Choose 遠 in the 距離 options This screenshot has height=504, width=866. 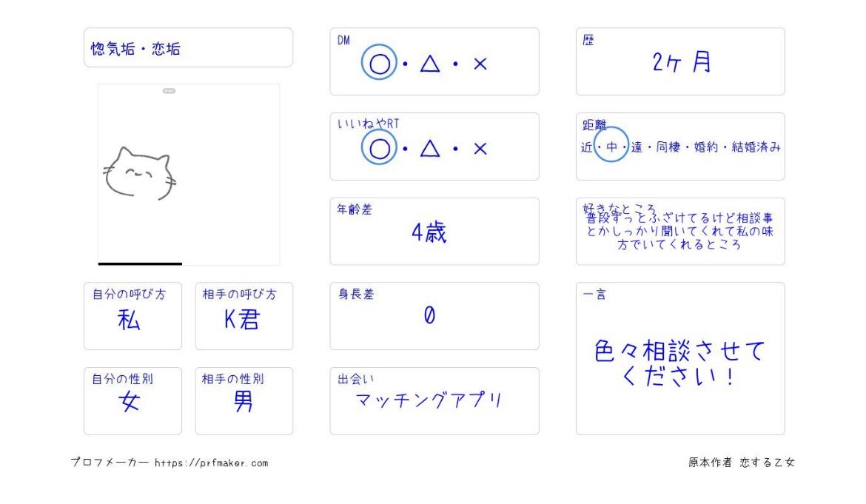[637, 147]
